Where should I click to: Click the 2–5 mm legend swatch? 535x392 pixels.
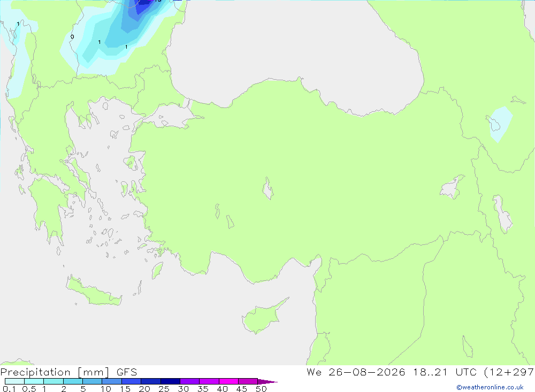73,381
